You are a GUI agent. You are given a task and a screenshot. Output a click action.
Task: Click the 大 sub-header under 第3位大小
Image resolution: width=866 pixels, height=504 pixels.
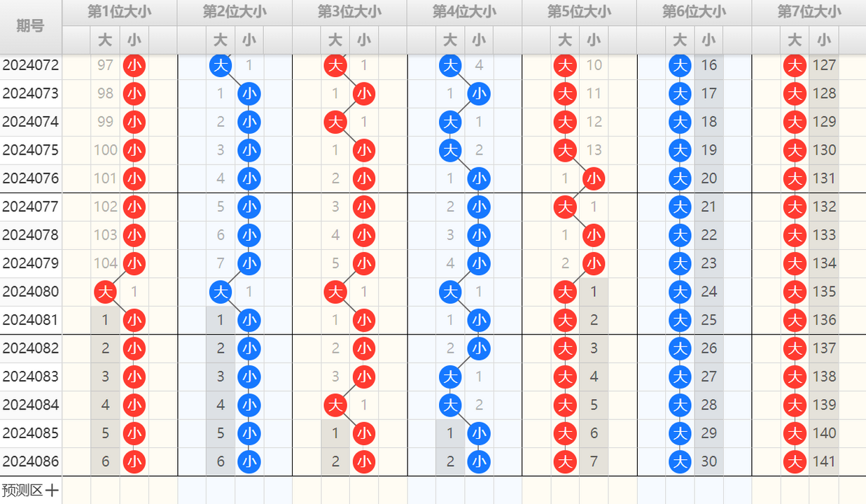335,40
